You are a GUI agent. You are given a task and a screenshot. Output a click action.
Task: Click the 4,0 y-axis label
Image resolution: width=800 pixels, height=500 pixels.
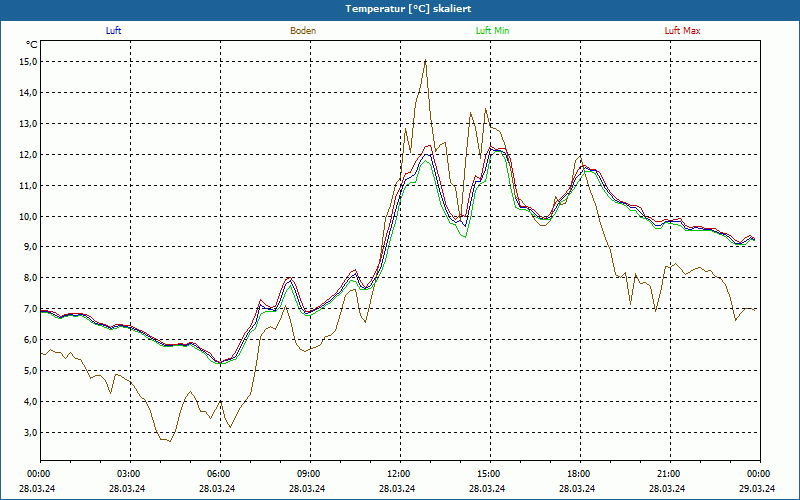pos(30,402)
